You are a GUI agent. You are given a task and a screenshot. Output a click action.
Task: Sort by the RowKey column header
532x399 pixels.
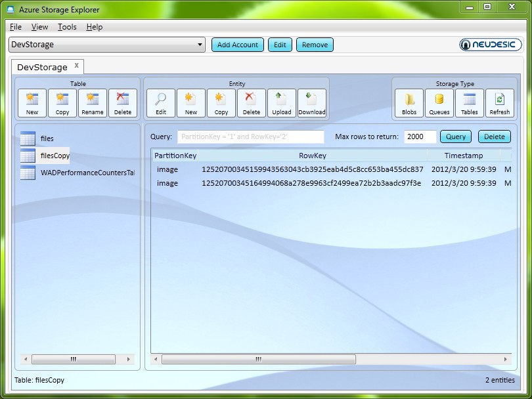pyautogui.click(x=313, y=156)
